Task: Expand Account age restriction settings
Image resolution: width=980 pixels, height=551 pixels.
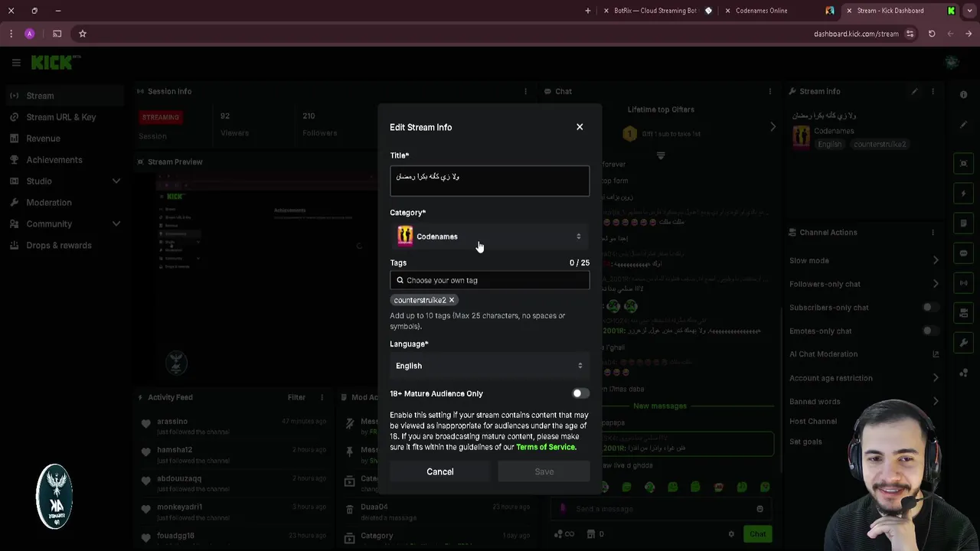Action: click(x=936, y=378)
